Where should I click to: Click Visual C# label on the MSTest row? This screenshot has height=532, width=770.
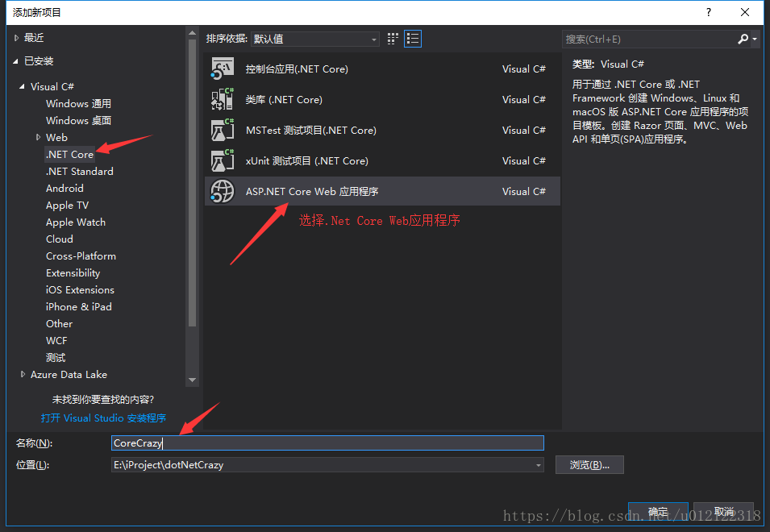pos(524,130)
